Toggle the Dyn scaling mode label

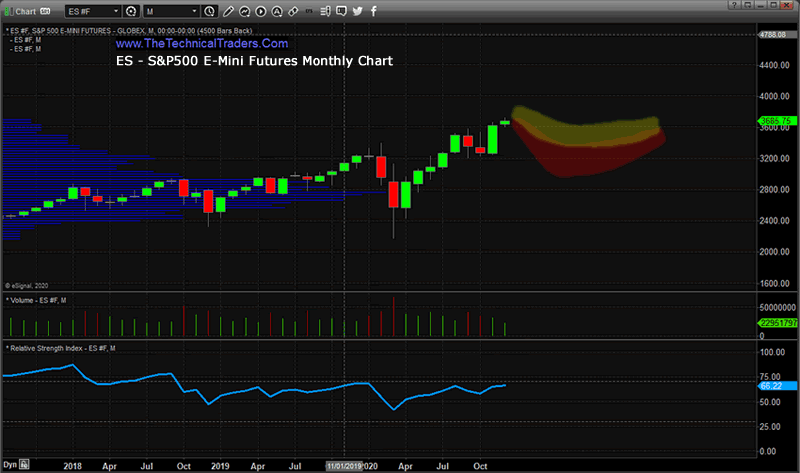(8, 466)
